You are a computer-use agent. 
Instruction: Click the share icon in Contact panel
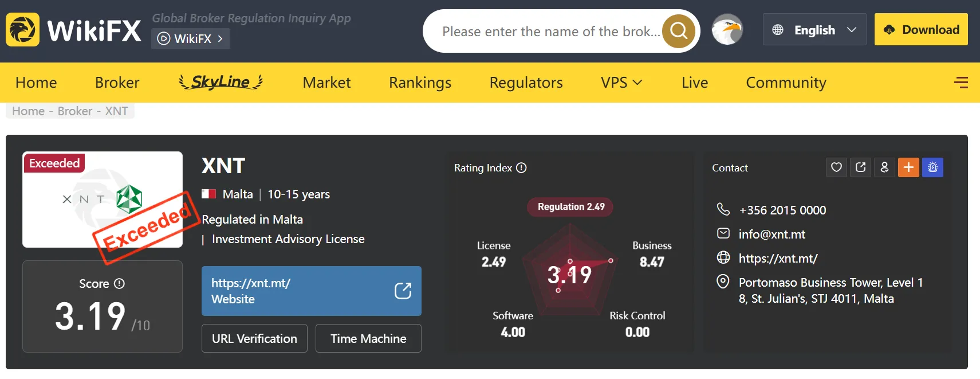pyautogui.click(x=860, y=167)
